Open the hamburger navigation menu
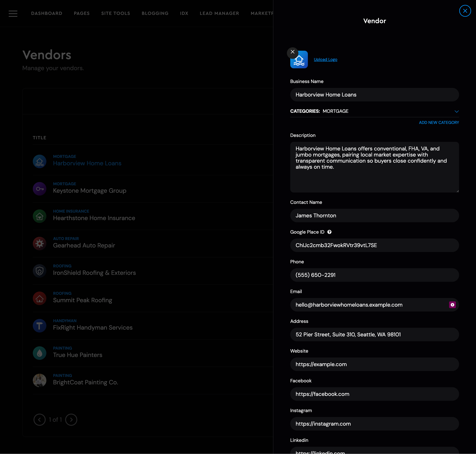This screenshot has height=454, width=476. pyautogui.click(x=13, y=14)
